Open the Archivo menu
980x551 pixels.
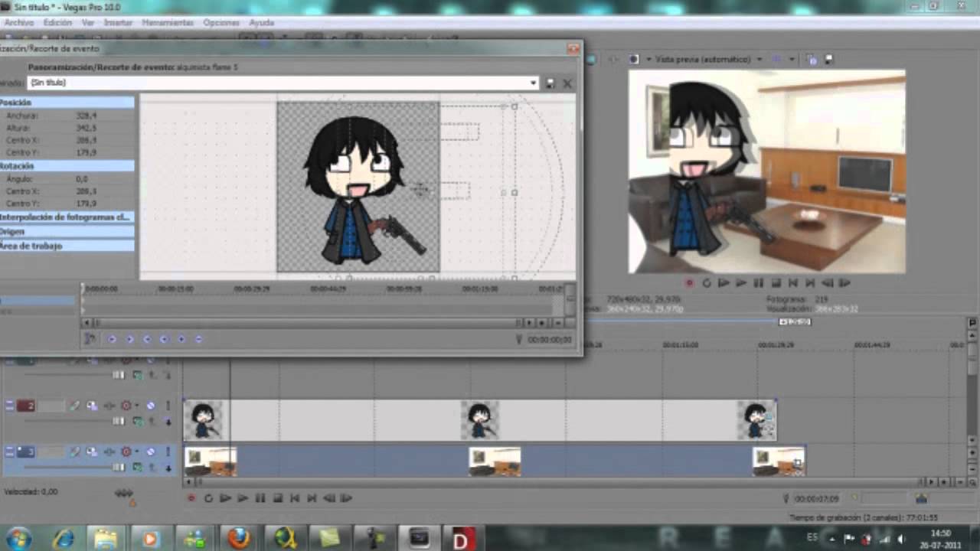[x=19, y=23]
